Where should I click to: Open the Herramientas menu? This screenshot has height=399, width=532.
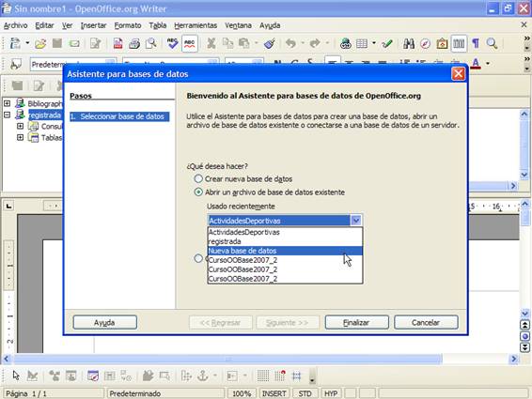pos(196,25)
